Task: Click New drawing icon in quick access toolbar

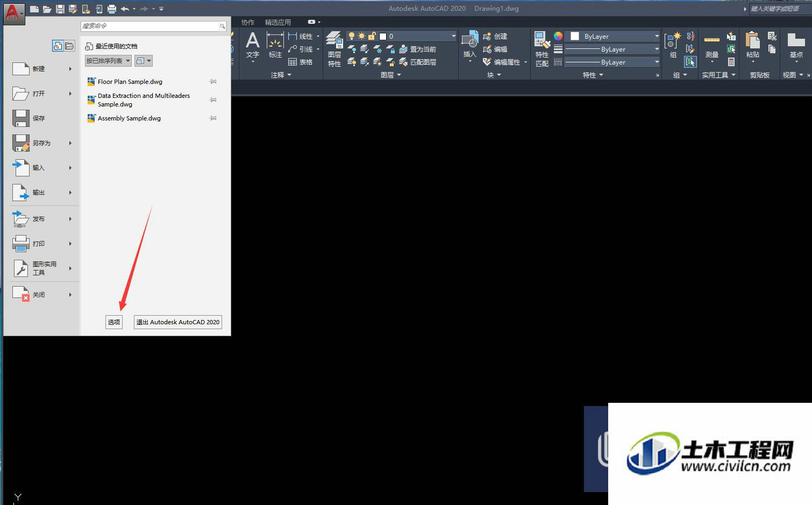Action: tap(34, 9)
